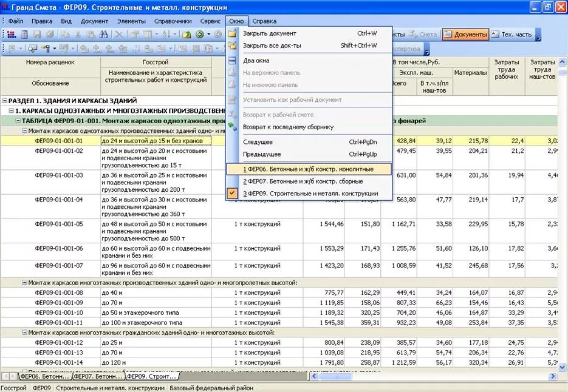Select Два окна menu entry
This screenshot has width=568, height=392.
click(309, 61)
